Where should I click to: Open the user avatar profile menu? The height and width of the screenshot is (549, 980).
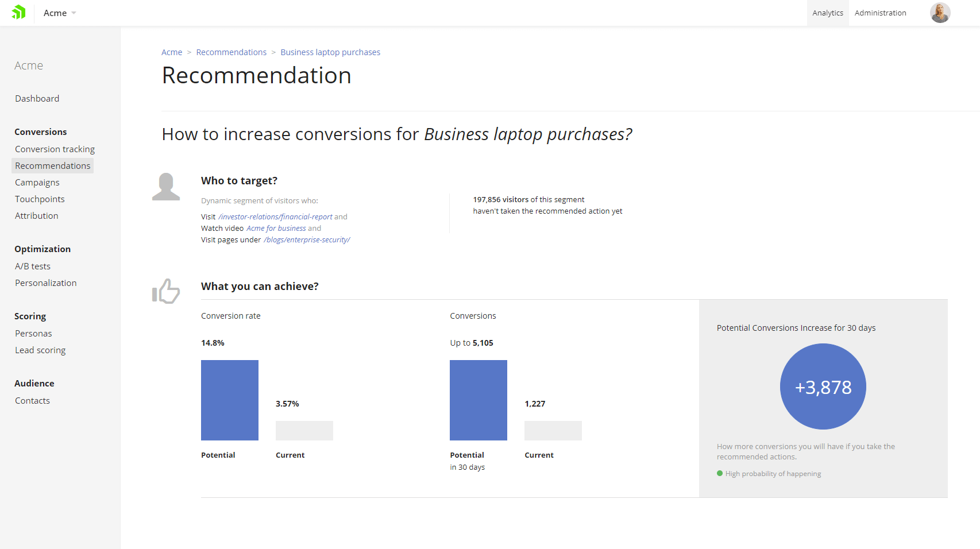pyautogui.click(x=940, y=13)
